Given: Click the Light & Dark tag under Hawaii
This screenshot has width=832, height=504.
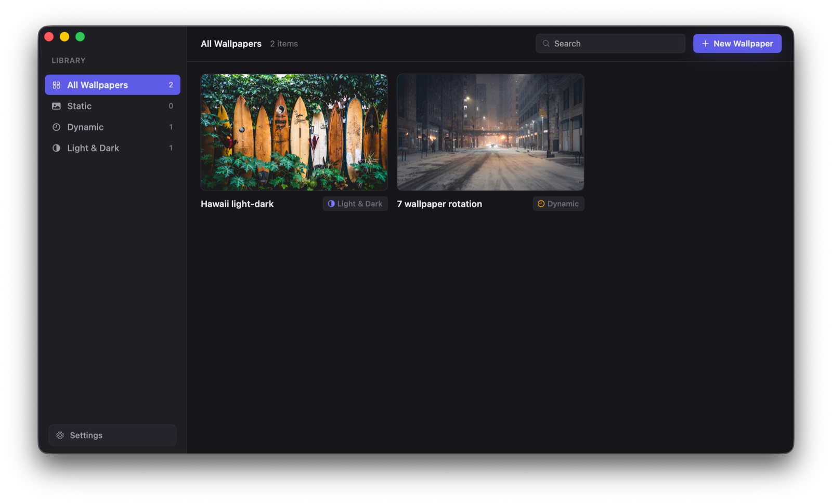Looking at the screenshot, I should [x=355, y=204].
